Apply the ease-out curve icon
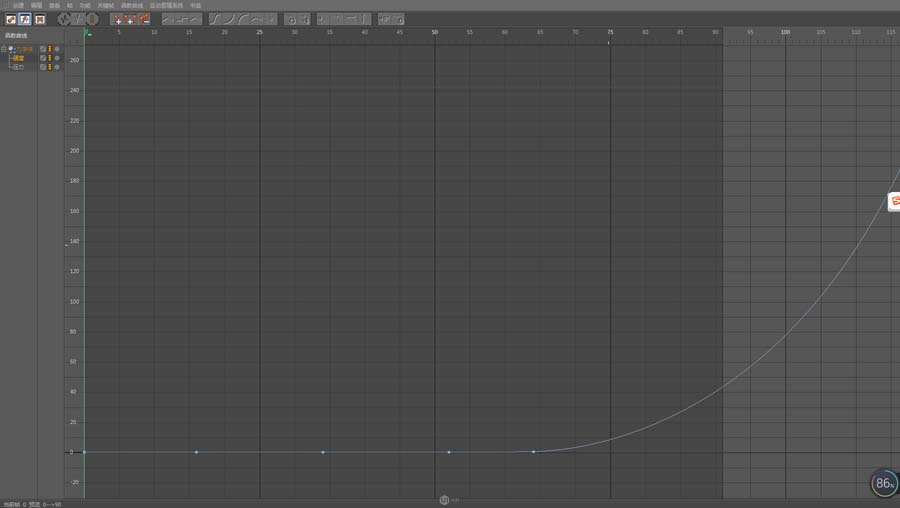Screen dimensions: 900x508 (x=242, y=19)
